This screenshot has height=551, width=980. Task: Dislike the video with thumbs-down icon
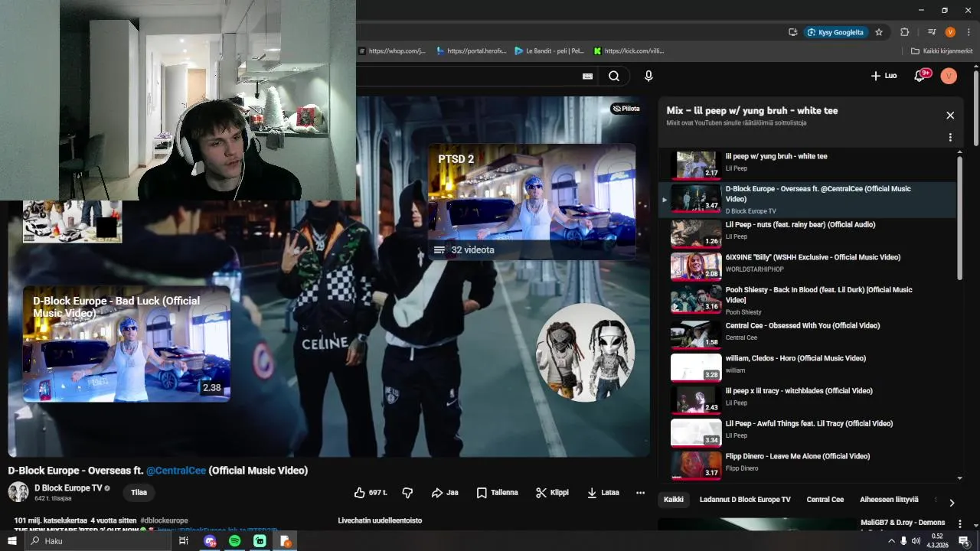point(407,493)
